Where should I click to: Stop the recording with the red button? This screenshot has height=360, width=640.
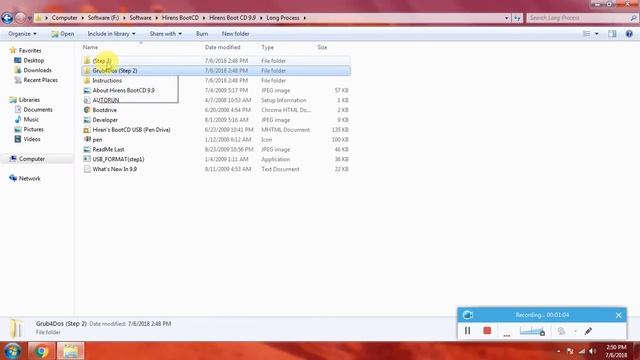tap(487, 331)
